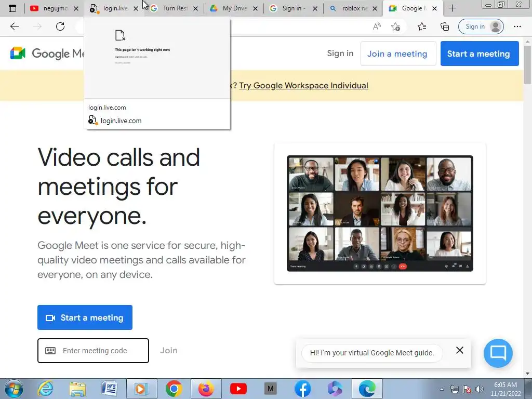Focus the Enter meeting code field
Viewport: 532px width, 399px height.
(x=94, y=351)
